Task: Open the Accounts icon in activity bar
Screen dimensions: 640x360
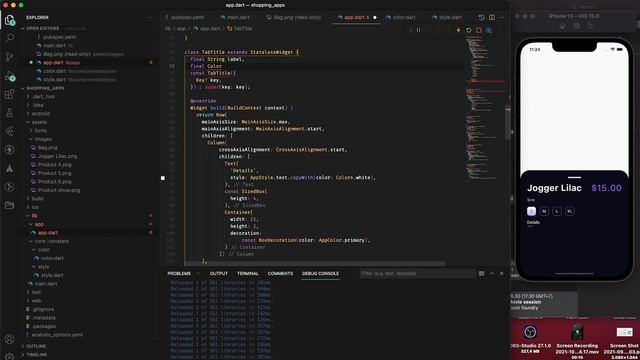Action: tap(9, 339)
